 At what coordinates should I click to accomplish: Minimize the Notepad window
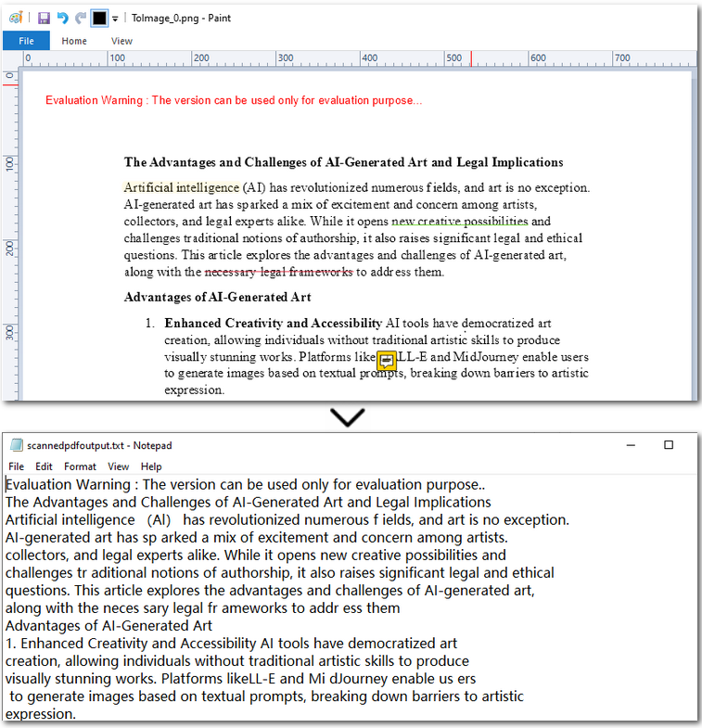pyautogui.click(x=631, y=445)
